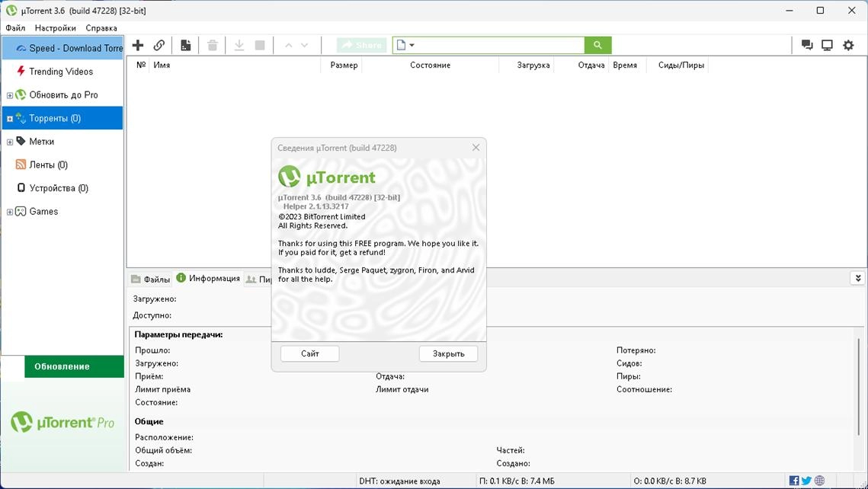Open remote monitor icon in toolbar
The image size is (868, 489).
pos(827,46)
